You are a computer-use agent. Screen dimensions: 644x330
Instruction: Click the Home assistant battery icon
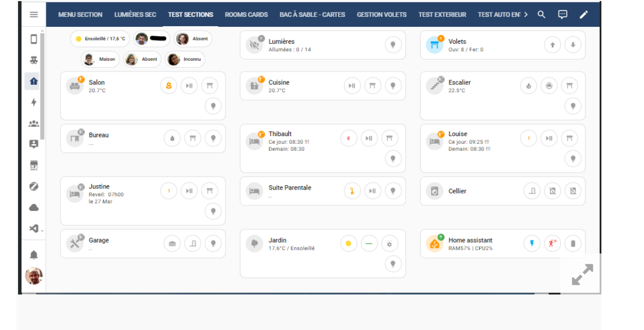click(573, 244)
